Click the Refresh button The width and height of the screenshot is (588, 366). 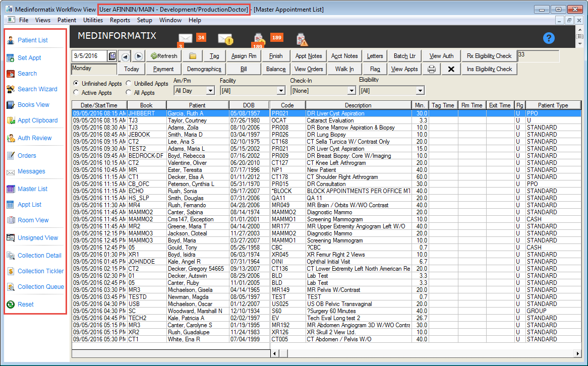click(x=164, y=56)
